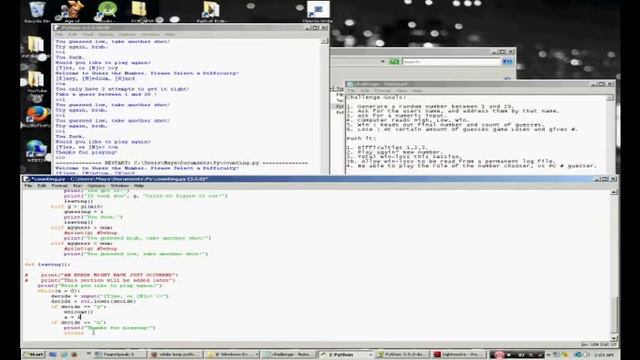Open the YouTube folder on the desktop
This screenshot has height=360, width=640.
[x=36, y=82]
